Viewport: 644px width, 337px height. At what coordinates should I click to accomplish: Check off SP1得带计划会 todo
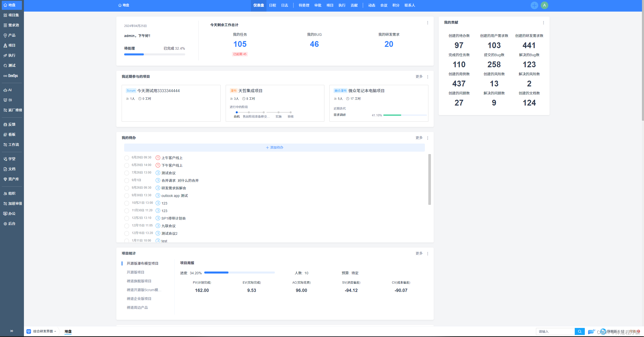pos(127,218)
